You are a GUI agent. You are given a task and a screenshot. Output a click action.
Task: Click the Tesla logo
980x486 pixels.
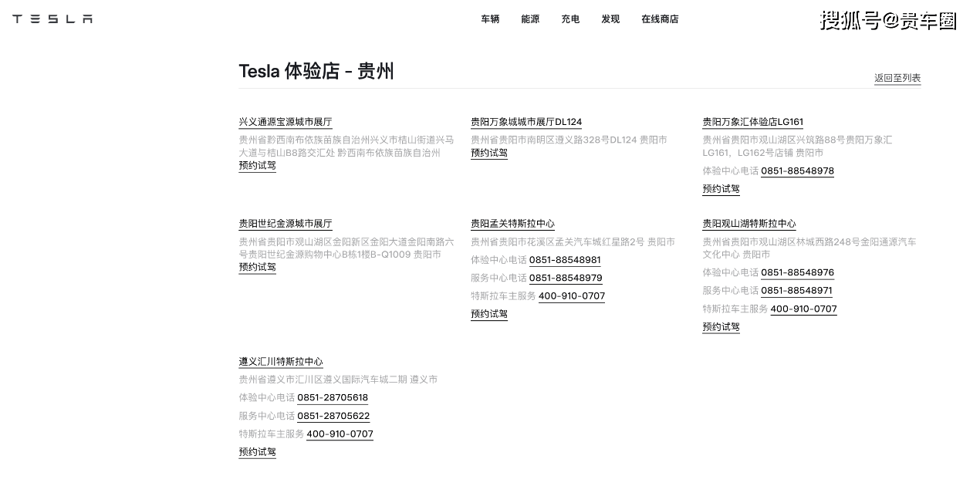(x=52, y=19)
